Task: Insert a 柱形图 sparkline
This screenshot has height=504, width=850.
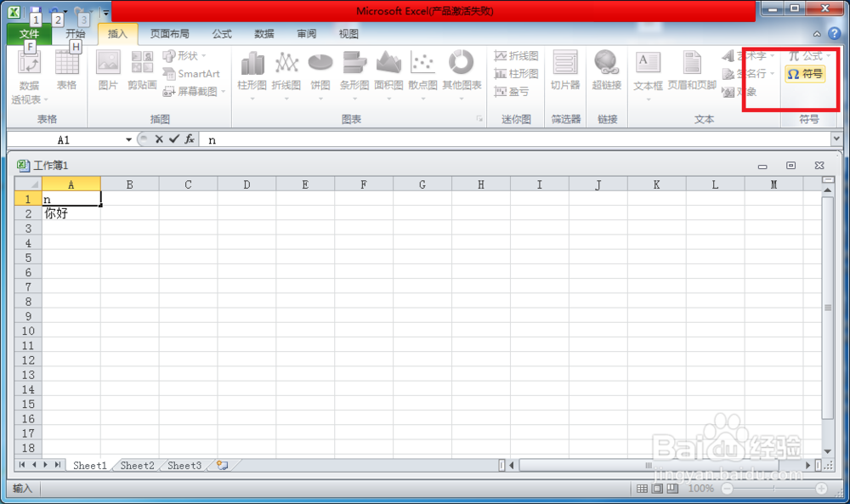Action: (516, 74)
